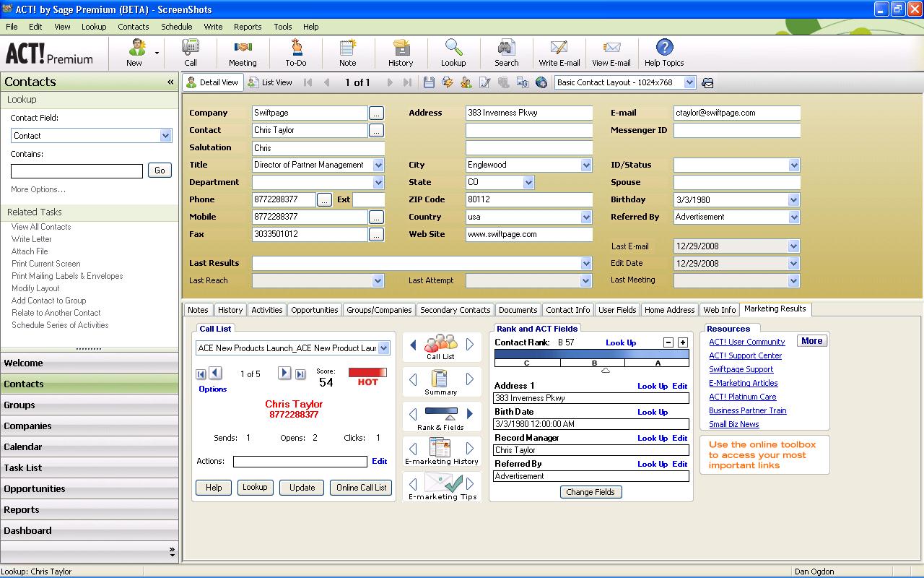924x578 pixels.
Task: Open the History toolbar icon
Action: (x=401, y=53)
